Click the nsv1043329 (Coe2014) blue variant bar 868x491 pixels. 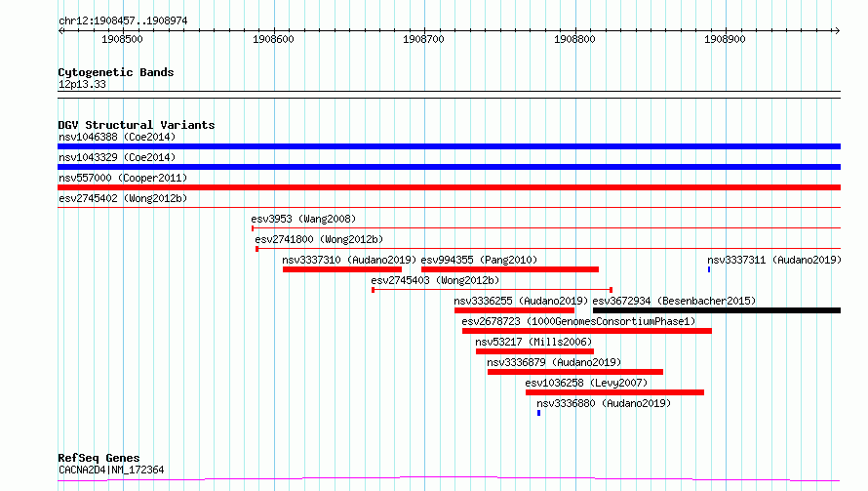(449, 167)
